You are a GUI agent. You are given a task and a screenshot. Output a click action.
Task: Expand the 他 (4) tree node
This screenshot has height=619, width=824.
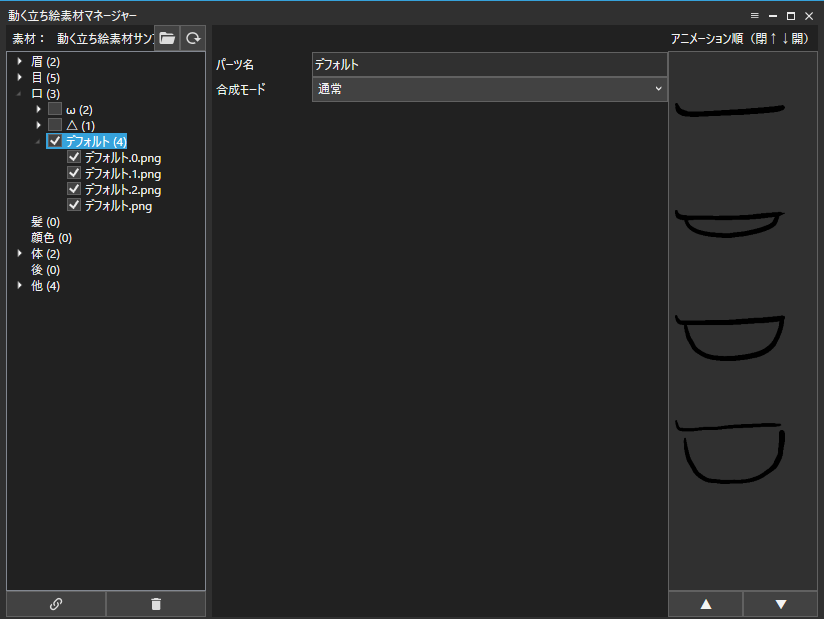(19, 285)
